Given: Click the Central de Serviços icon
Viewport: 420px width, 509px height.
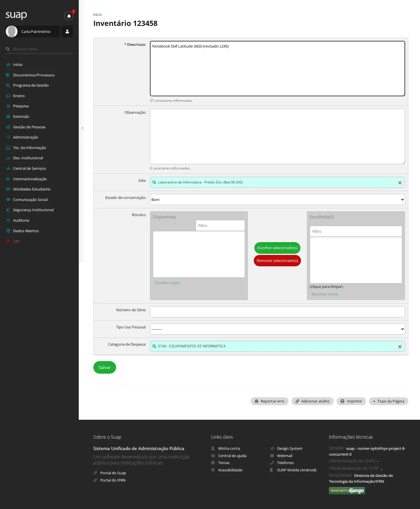Looking at the screenshot, I should (8, 168).
